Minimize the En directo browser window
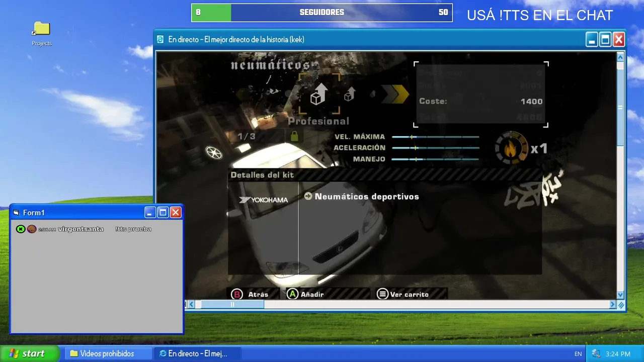The image size is (644, 362). point(593,39)
